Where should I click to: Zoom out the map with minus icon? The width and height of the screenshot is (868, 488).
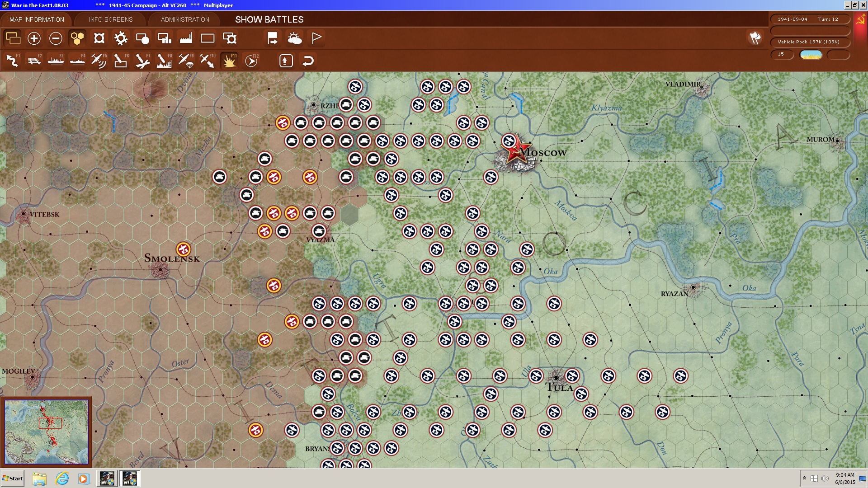coord(56,38)
